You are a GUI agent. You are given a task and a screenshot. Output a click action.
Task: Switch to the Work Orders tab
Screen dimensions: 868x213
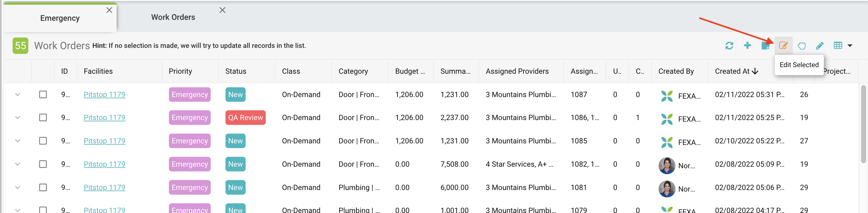[173, 17]
